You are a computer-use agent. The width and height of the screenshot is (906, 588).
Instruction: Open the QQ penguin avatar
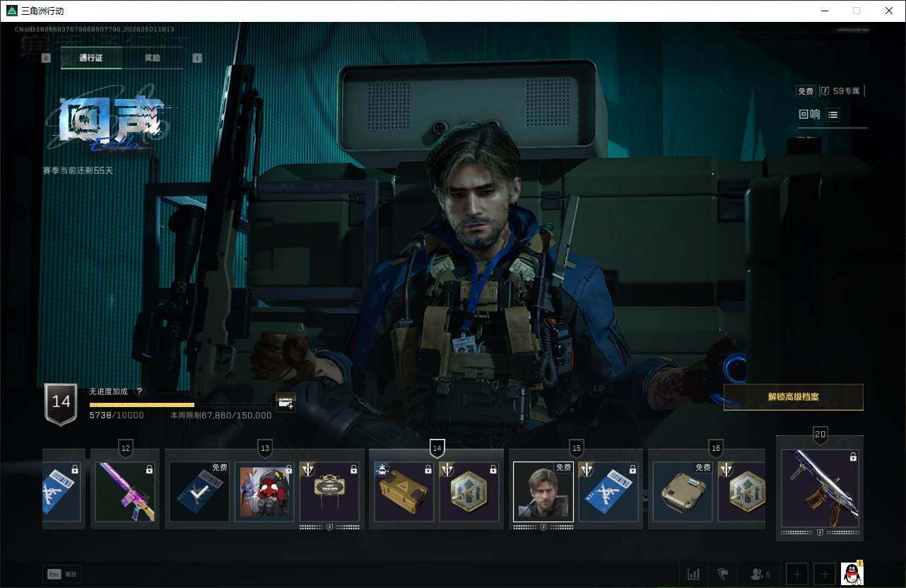852,574
